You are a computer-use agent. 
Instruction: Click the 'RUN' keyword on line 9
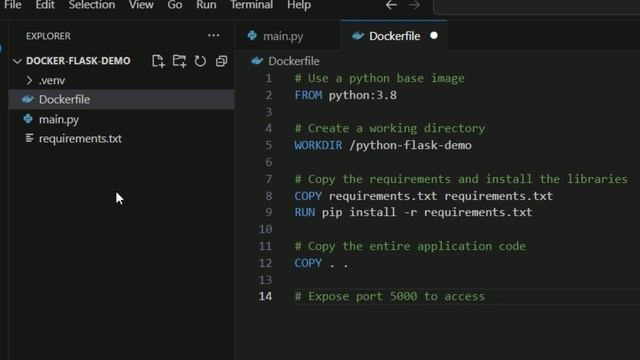click(x=304, y=212)
